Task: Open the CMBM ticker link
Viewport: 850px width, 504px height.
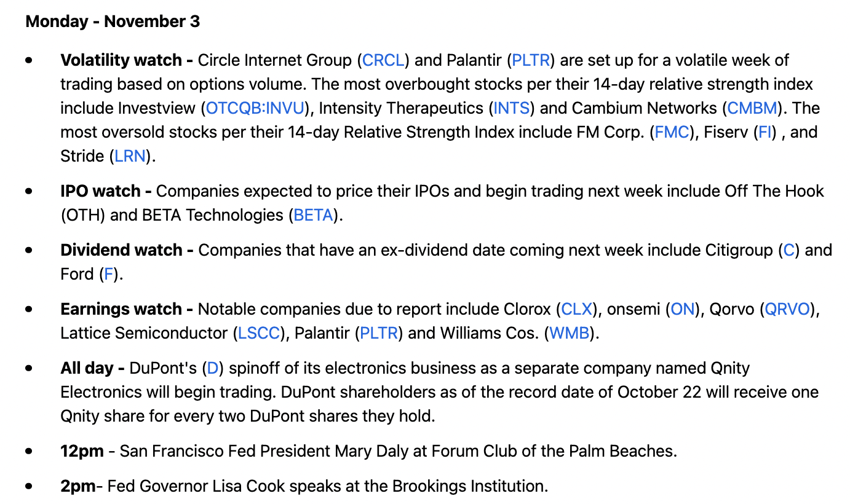Action: tap(753, 108)
